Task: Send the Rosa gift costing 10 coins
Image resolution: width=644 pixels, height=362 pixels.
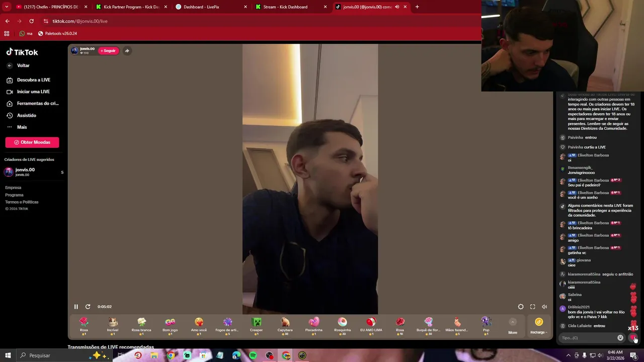Action: point(400,326)
